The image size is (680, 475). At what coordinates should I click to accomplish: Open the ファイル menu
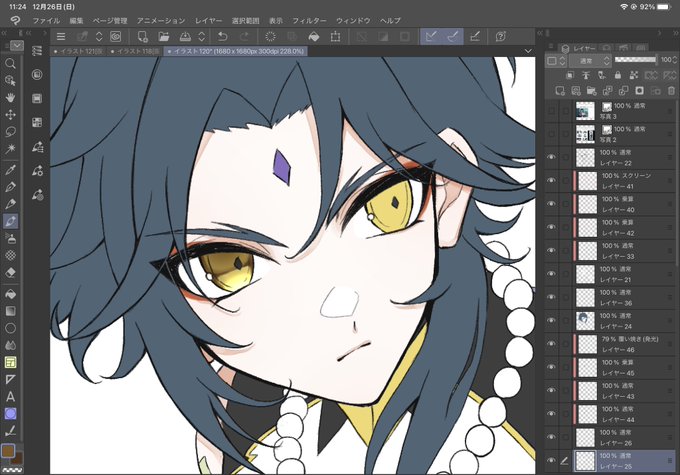pyautogui.click(x=46, y=20)
